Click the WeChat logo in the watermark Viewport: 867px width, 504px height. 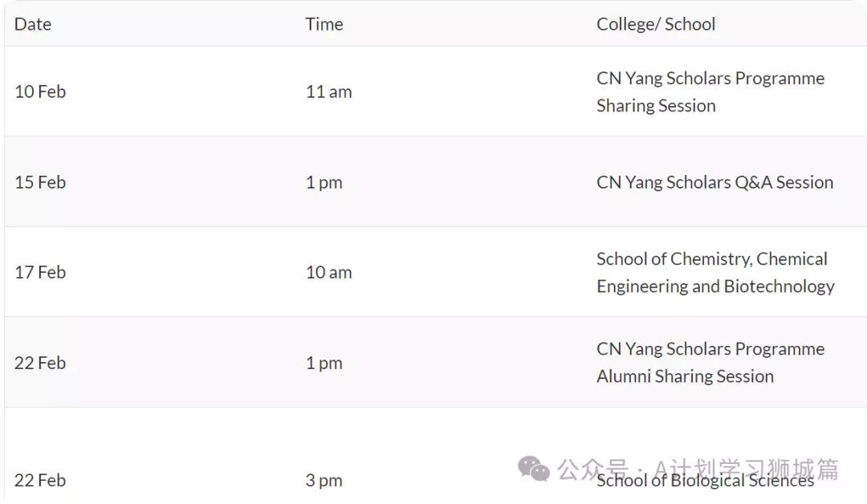[x=534, y=469]
